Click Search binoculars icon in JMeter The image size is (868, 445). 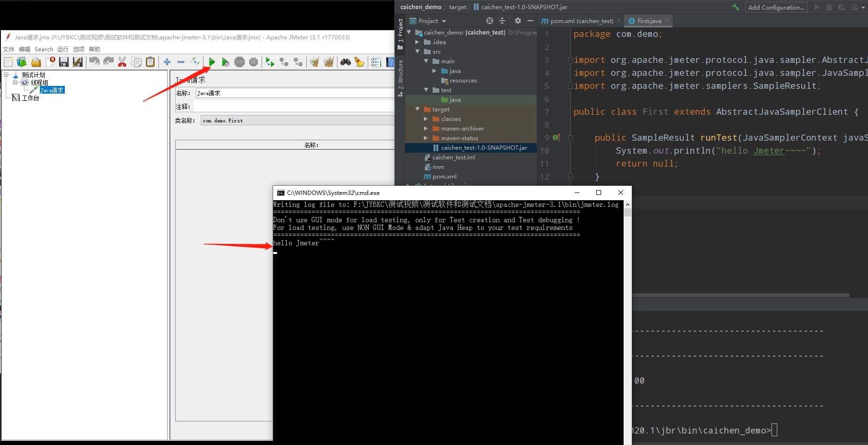346,62
